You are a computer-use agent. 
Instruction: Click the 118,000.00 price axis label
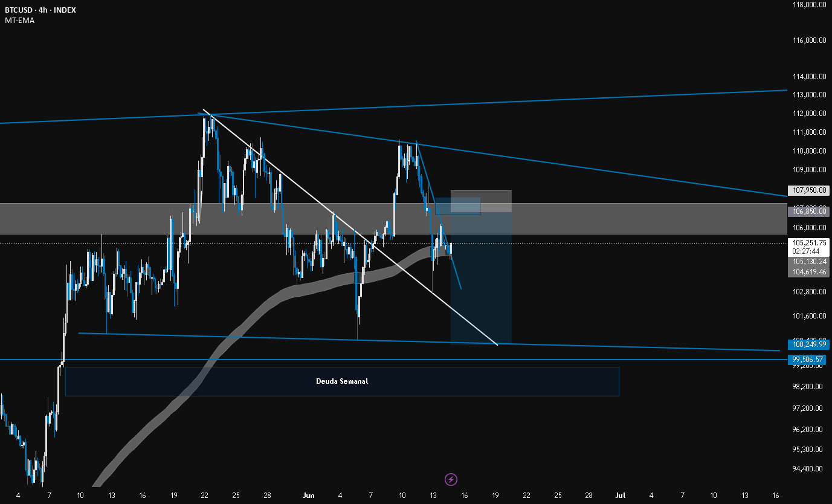coord(810,5)
